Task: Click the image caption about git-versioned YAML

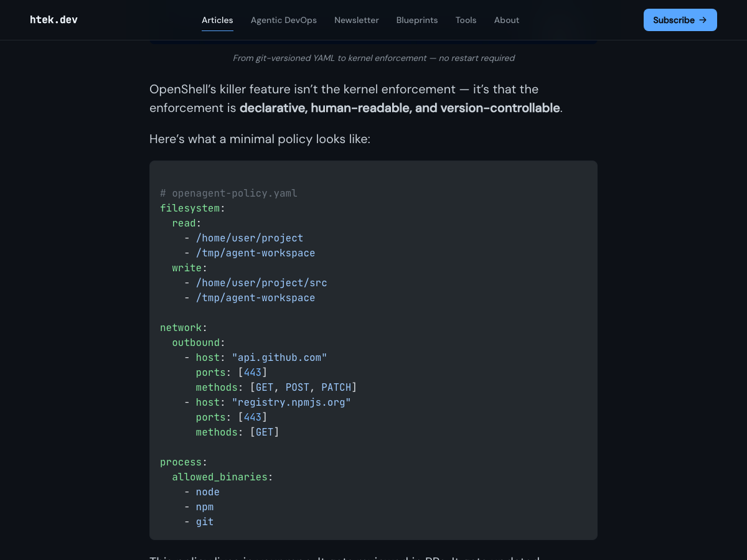Action: tap(374, 58)
